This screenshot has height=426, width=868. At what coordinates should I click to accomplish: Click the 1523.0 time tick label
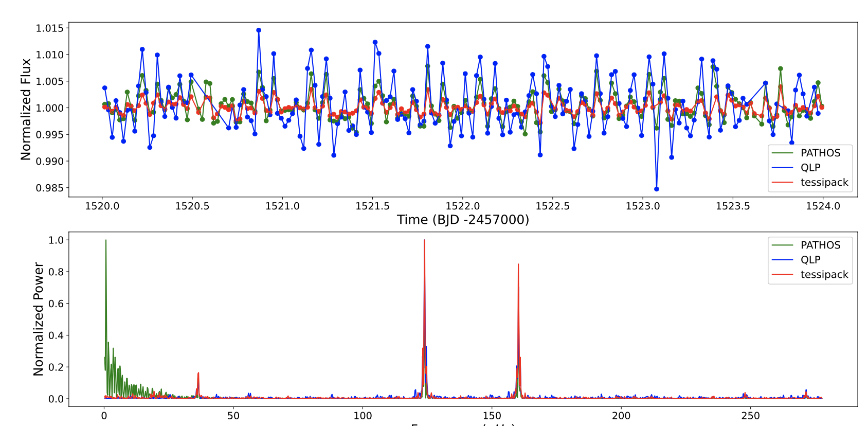pos(643,206)
